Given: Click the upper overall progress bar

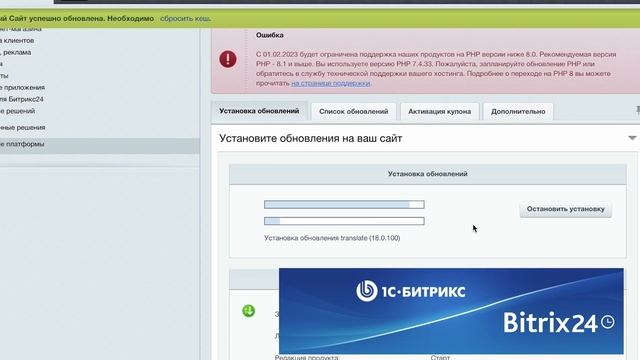Looking at the screenshot, I should click(x=344, y=204).
